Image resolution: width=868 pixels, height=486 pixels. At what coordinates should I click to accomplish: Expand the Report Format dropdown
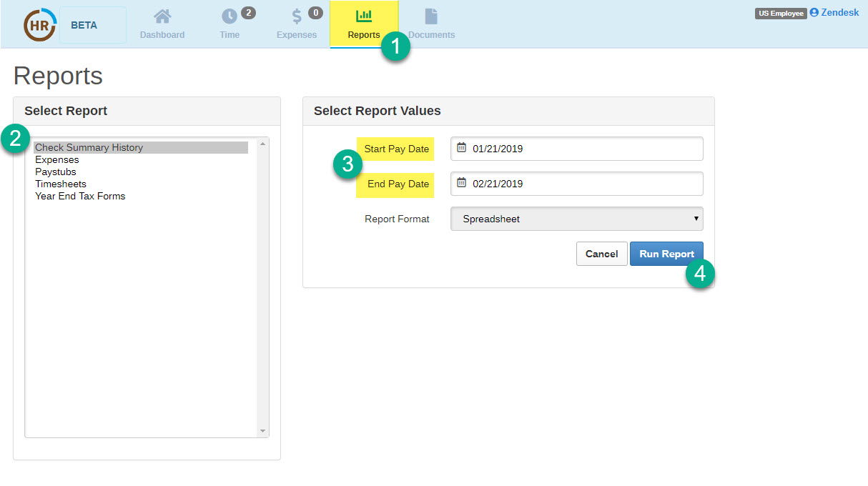(x=576, y=219)
